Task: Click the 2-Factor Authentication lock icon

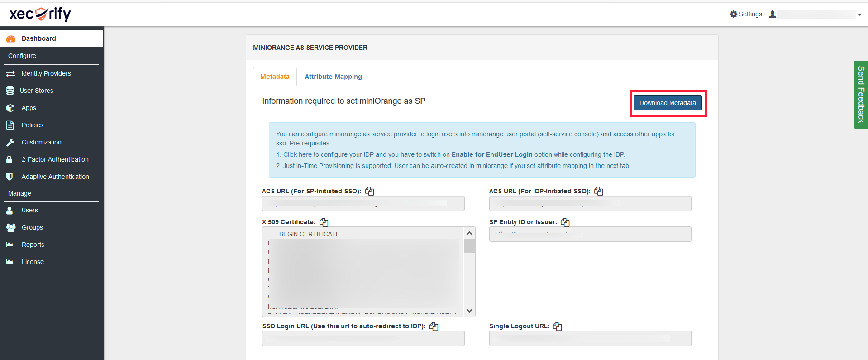Action: [9, 159]
